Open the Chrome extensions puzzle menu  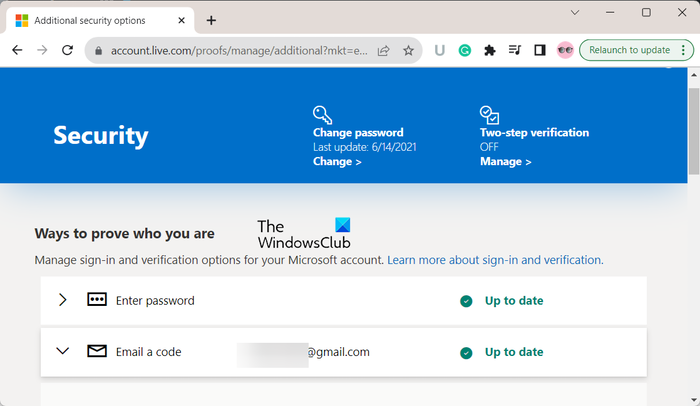point(490,50)
